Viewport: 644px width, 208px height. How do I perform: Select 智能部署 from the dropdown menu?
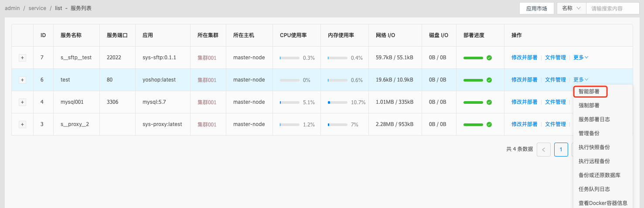(589, 92)
